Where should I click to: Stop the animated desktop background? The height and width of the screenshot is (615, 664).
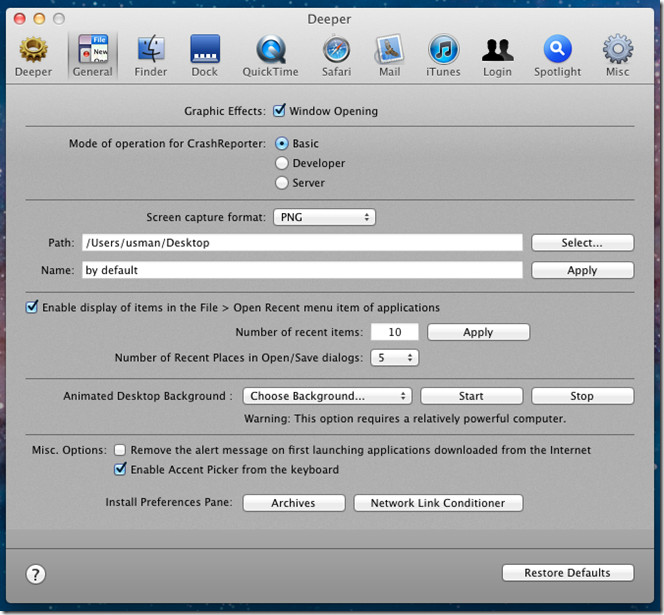tap(583, 396)
